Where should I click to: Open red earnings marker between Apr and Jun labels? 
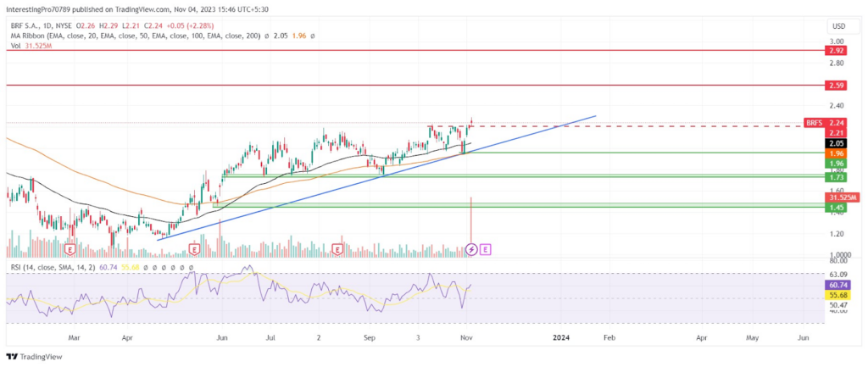tap(194, 250)
